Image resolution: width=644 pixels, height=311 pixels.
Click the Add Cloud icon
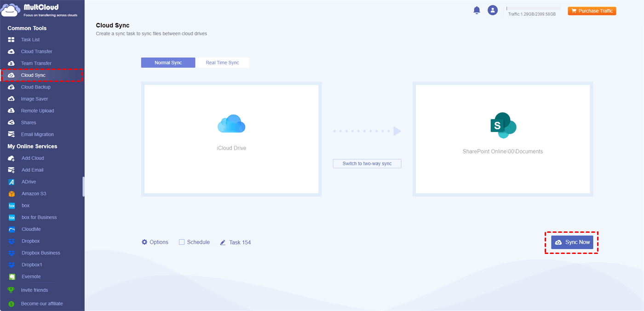11,158
